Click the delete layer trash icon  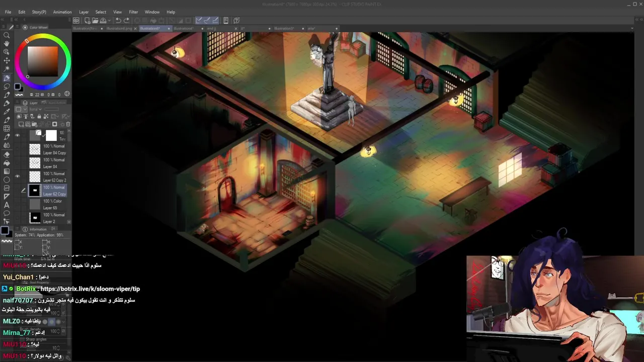pyautogui.click(x=68, y=124)
